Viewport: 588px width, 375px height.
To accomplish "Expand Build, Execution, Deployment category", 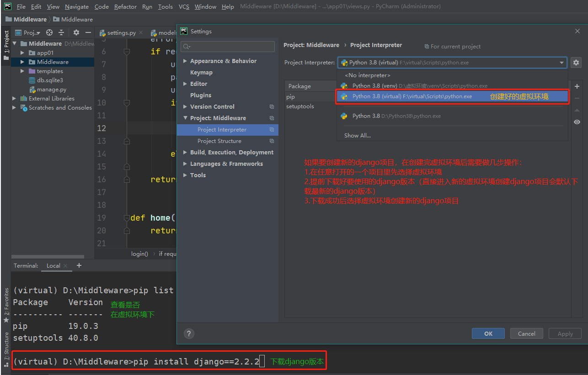I will (185, 153).
